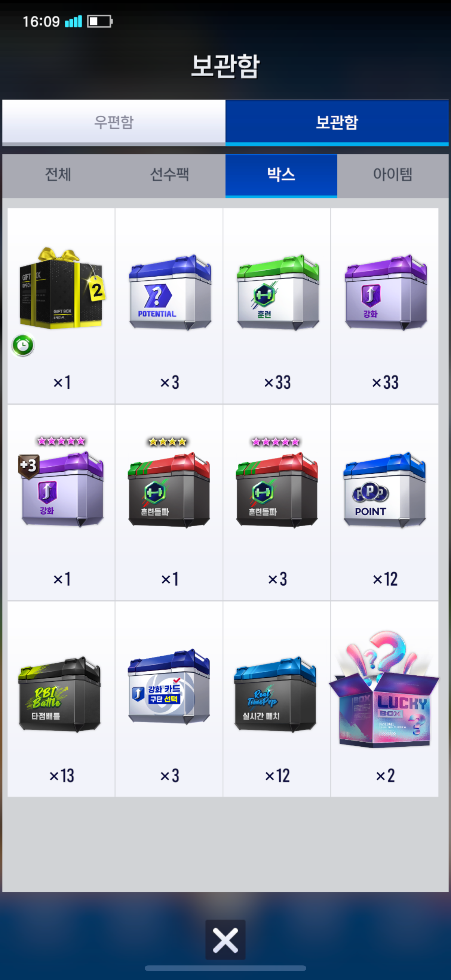The height and width of the screenshot is (980, 451).
Task: Open the 아이템 item filter tab
Action: click(x=393, y=175)
